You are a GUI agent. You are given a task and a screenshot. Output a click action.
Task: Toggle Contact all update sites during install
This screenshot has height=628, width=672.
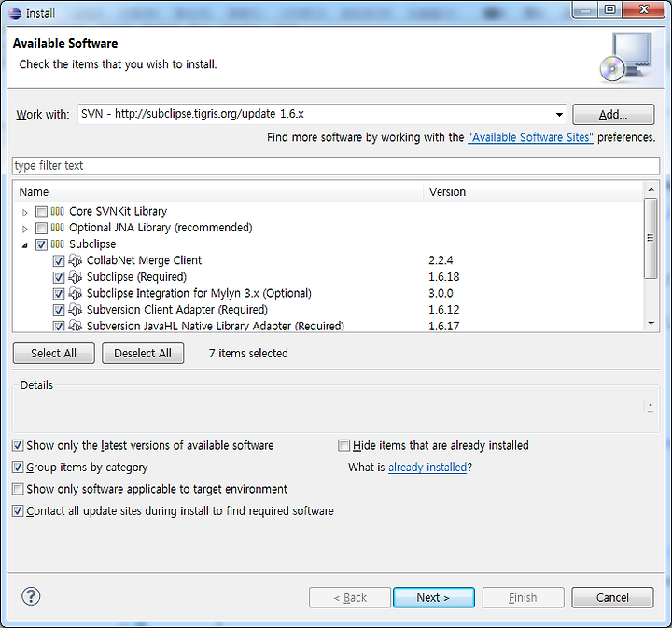point(18,510)
